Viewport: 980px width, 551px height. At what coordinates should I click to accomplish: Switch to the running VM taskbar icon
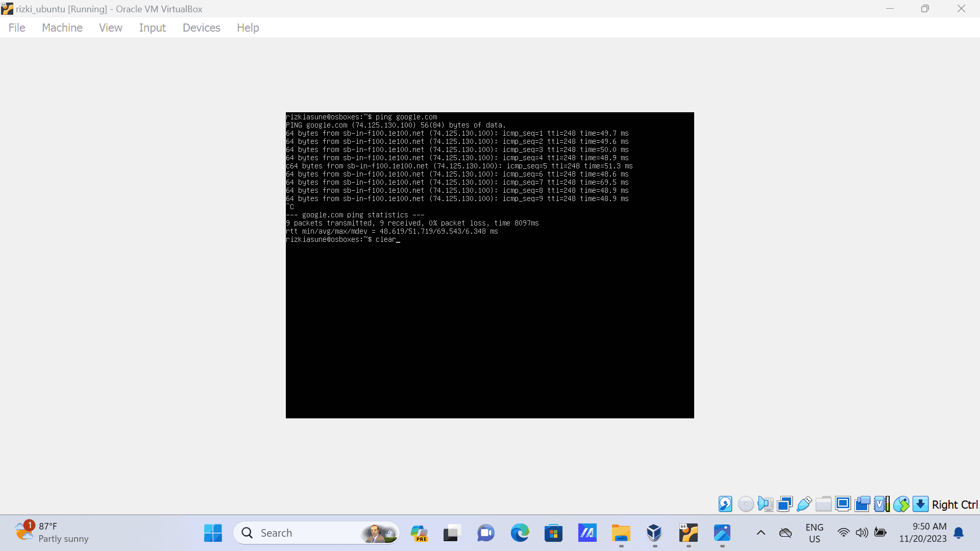tap(689, 533)
